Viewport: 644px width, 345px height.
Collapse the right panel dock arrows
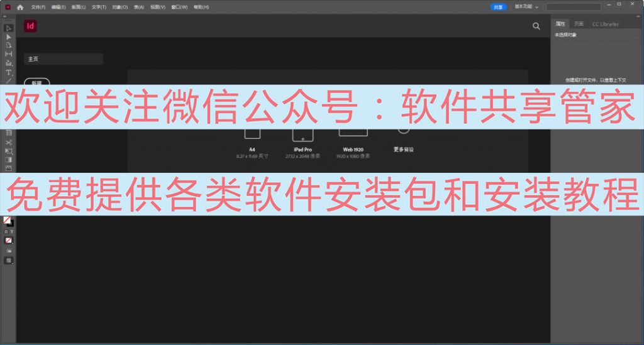point(638,16)
